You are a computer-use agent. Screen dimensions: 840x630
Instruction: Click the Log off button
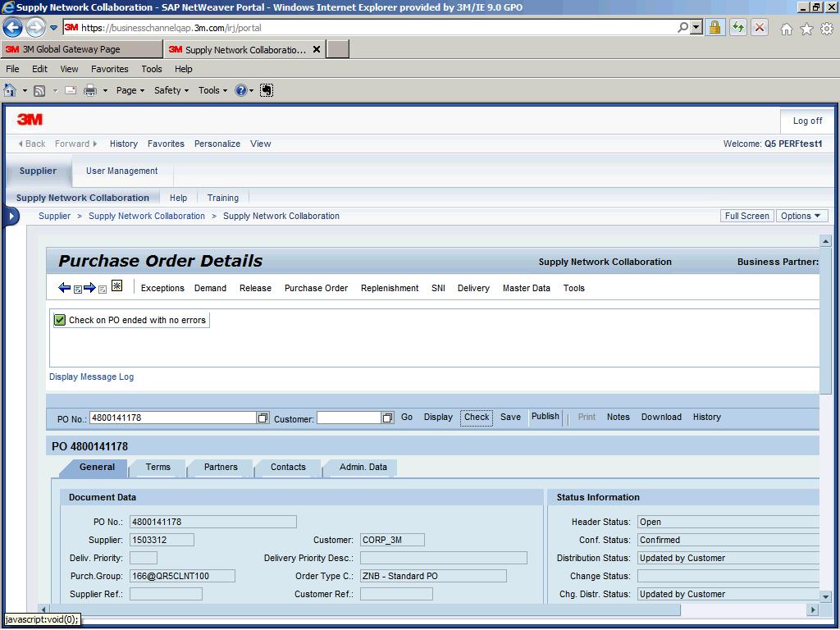[x=807, y=121]
